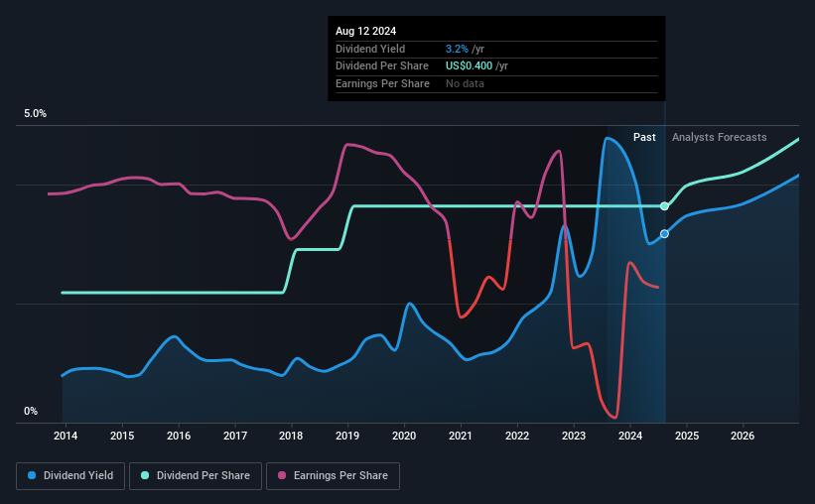Viewport: 815px width, 504px height.
Task: Click the blue dividend yield data point marker
Action: click(664, 234)
